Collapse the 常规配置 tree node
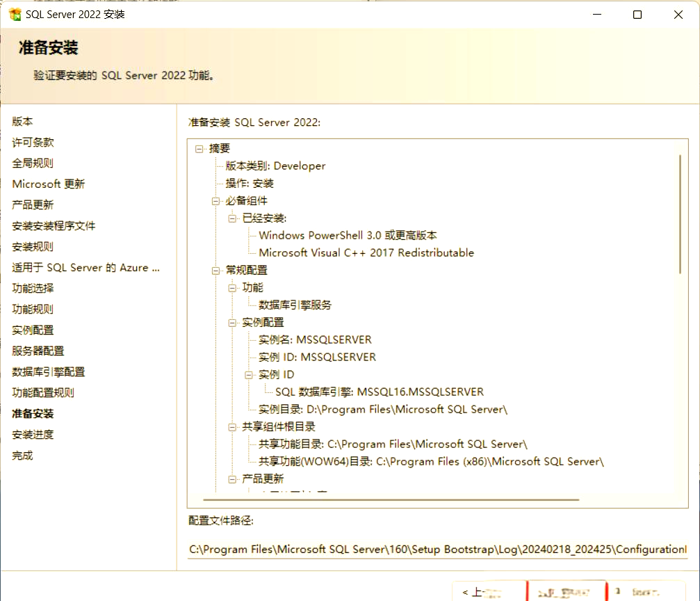This screenshot has height=601, width=700. point(215,271)
